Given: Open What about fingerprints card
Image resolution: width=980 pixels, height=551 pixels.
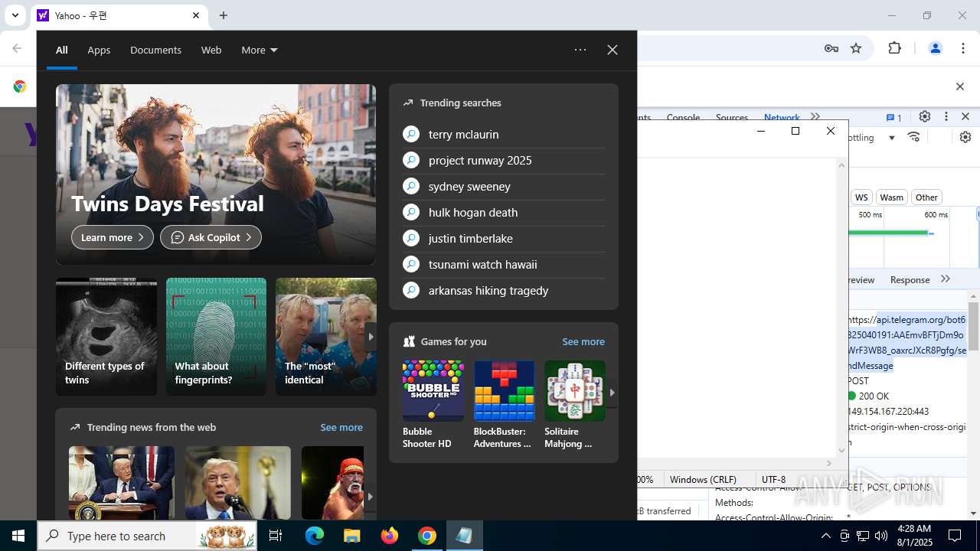Looking at the screenshot, I should (216, 337).
